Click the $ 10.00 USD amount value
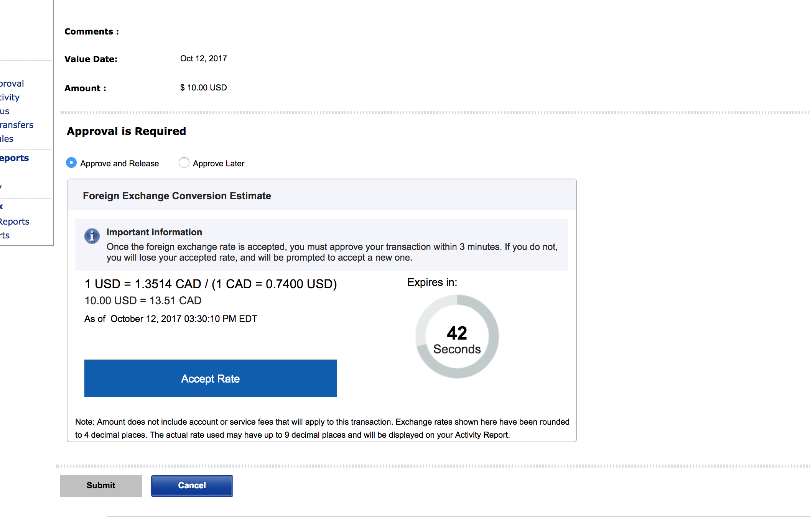This screenshot has width=810, height=532. point(203,88)
